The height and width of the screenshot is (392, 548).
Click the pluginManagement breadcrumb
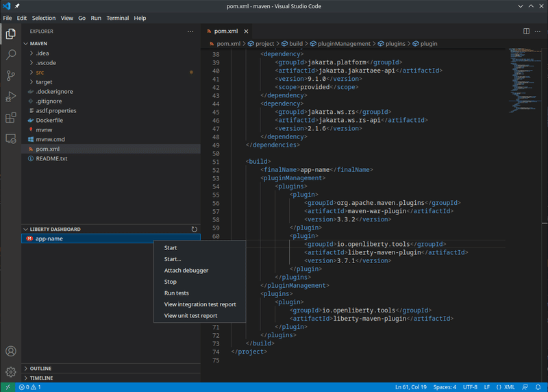(340, 44)
